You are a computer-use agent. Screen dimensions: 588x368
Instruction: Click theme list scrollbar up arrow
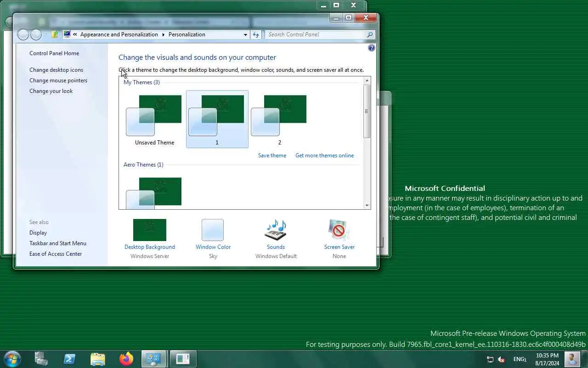[367, 80]
